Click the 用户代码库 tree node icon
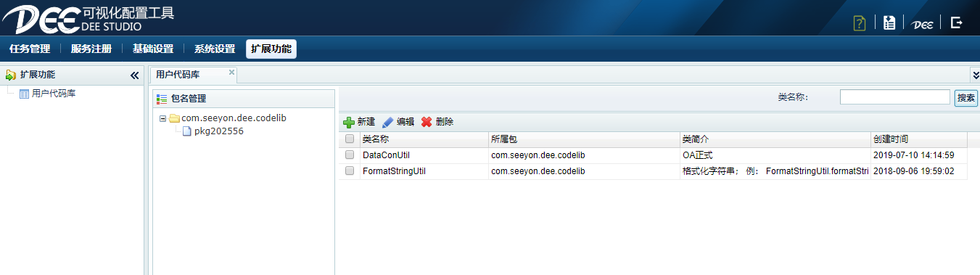 pyautogui.click(x=24, y=94)
